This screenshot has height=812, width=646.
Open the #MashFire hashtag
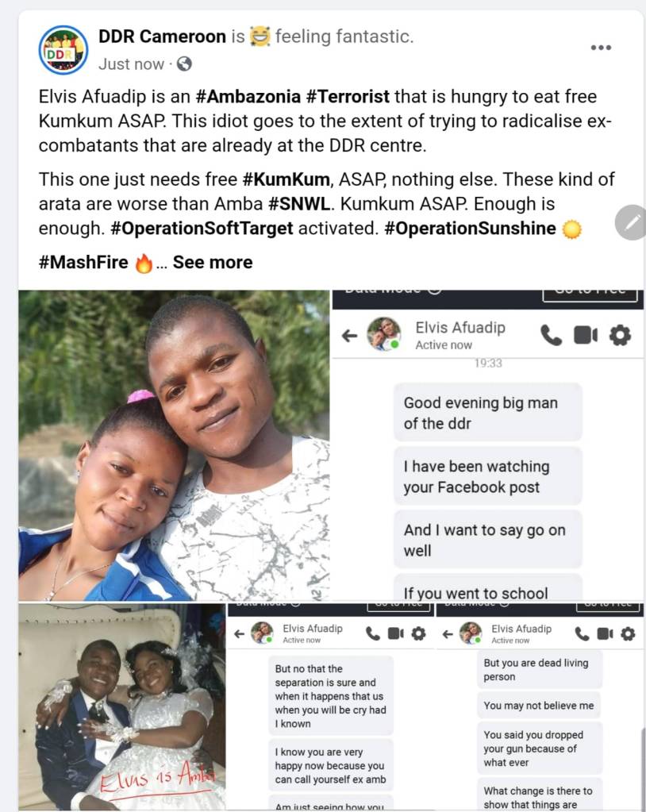(83, 263)
